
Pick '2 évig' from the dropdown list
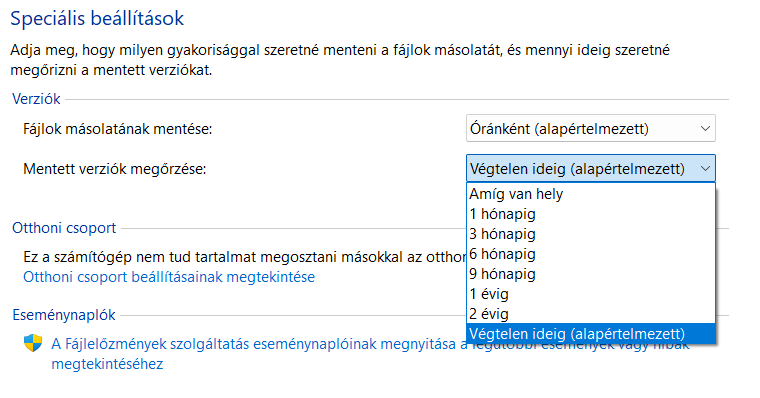point(590,314)
